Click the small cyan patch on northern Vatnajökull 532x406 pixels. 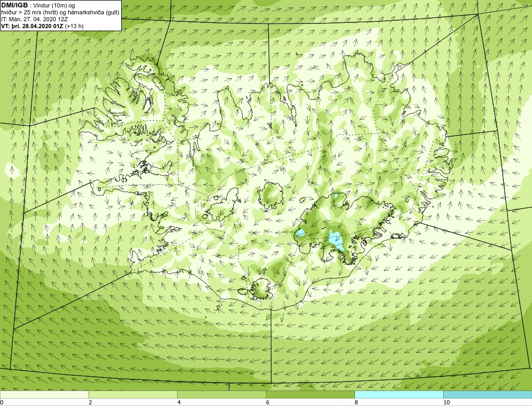point(336,196)
